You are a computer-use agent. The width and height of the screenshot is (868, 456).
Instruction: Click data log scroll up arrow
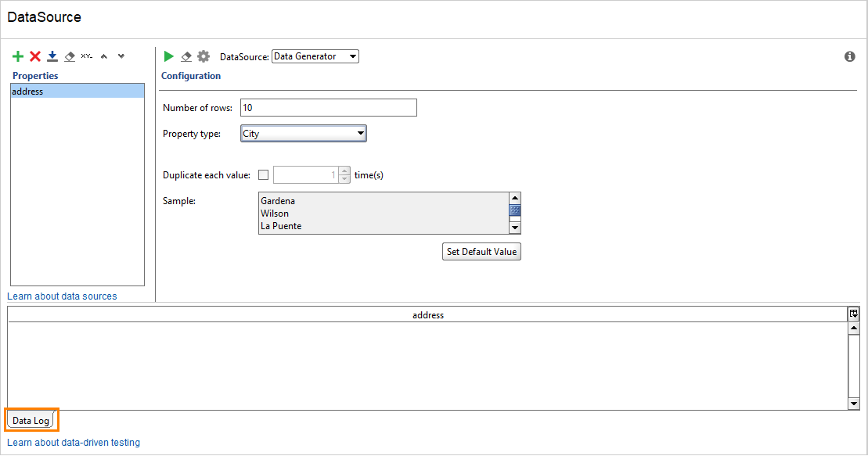[854, 328]
